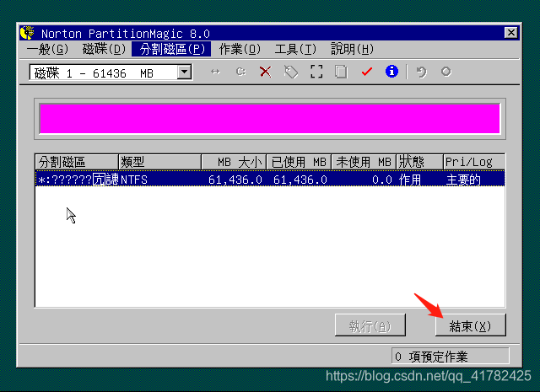Click the MB 大小 column header
Image resolution: width=540 pixels, height=392 pixels.
click(x=235, y=162)
